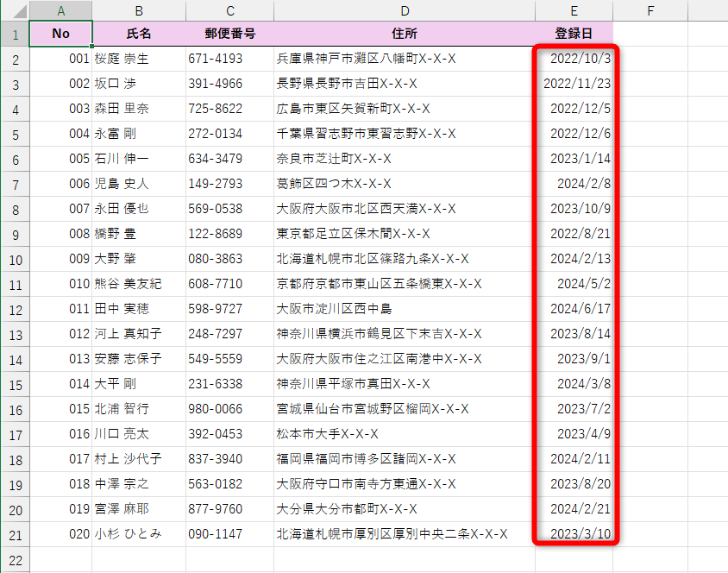Image resolution: width=728 pixels, height=573 pixels.
Task: Select the date cell 2022/10/3
Action: point(574,59)
